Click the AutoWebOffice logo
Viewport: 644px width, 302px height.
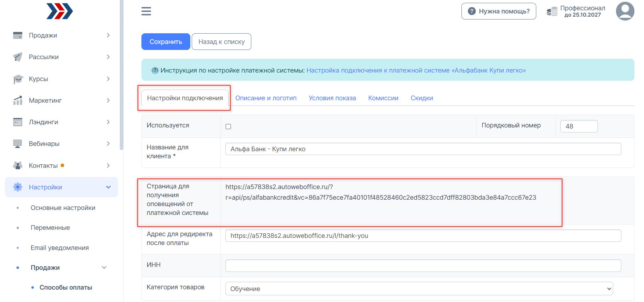click(60, 11)
